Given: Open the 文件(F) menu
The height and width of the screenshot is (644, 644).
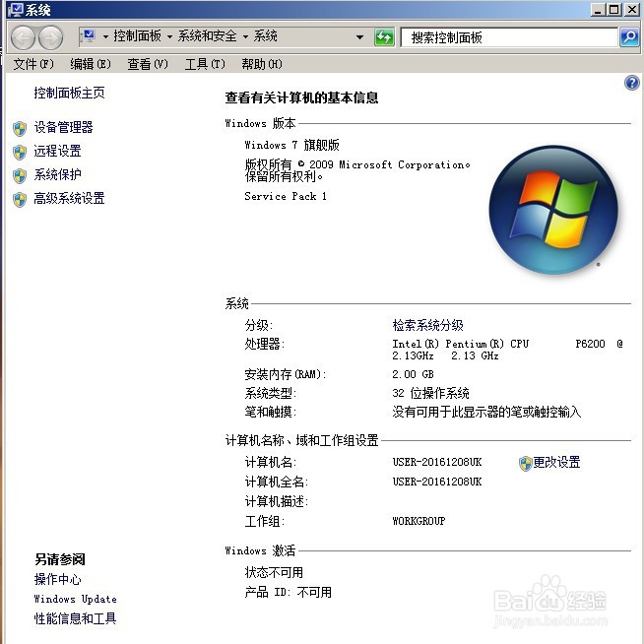Looking at the screenshot, I should pyautogui.click(x=33, y=64).
